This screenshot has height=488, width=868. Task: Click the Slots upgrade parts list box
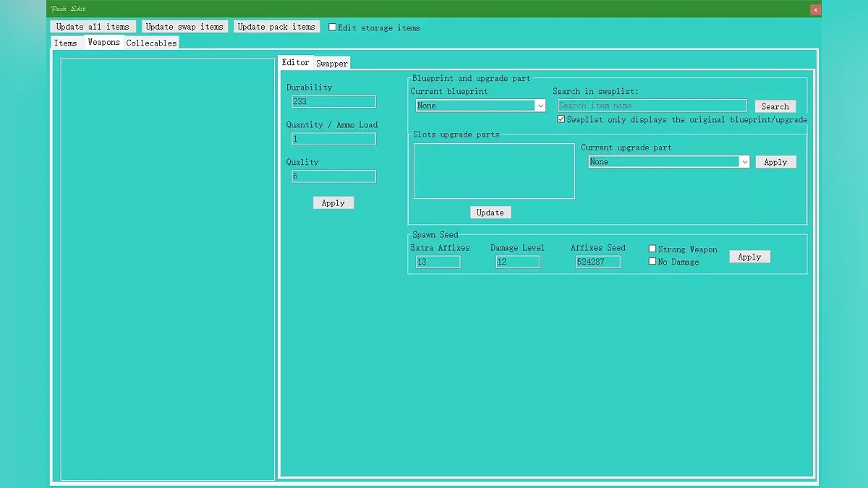click(494, 171)
